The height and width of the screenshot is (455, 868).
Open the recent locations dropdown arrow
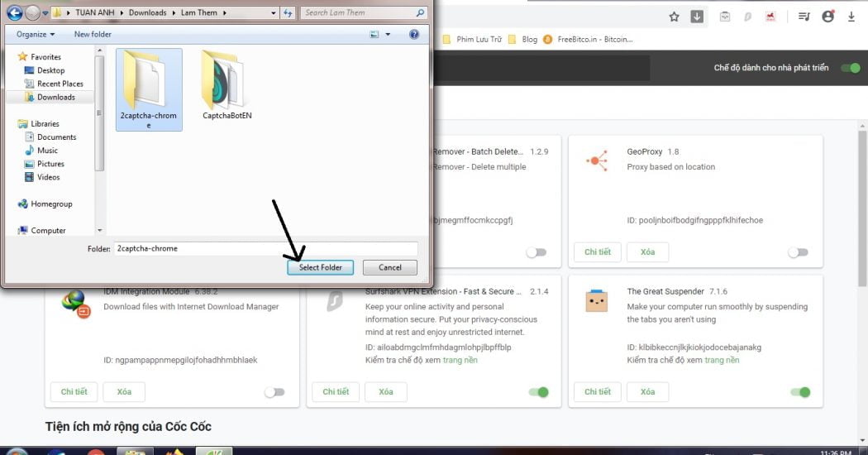click(45, 12)
